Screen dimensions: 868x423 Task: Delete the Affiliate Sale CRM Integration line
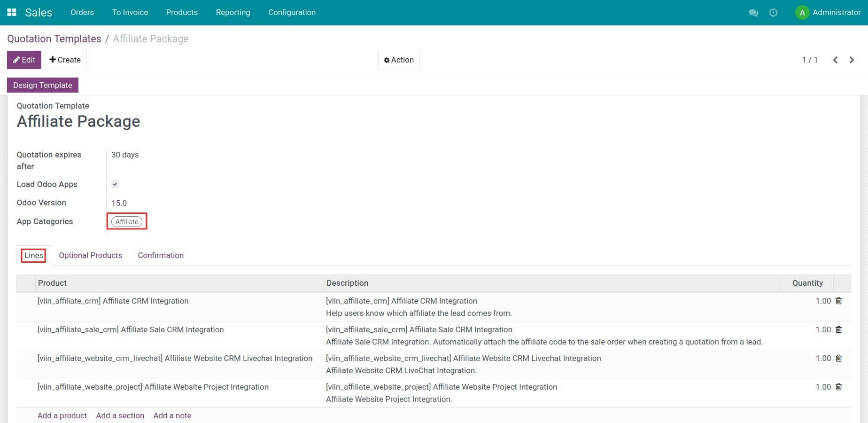tap(838, 329)
